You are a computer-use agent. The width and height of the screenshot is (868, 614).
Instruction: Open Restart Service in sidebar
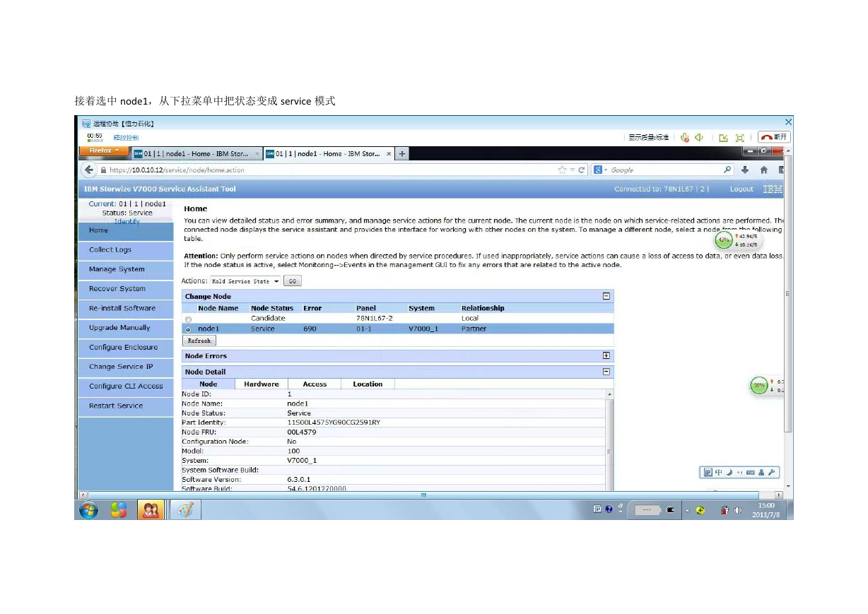click(x=126, y=406)
